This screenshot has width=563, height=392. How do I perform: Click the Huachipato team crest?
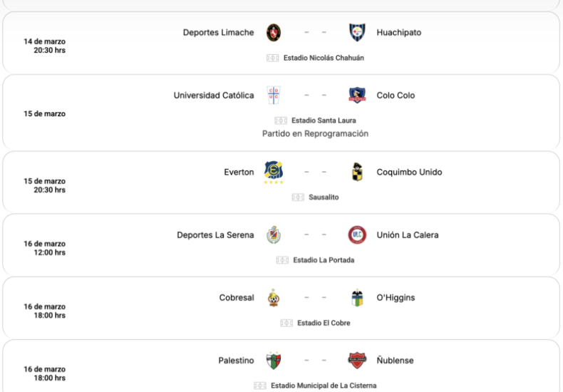(357, 33)
